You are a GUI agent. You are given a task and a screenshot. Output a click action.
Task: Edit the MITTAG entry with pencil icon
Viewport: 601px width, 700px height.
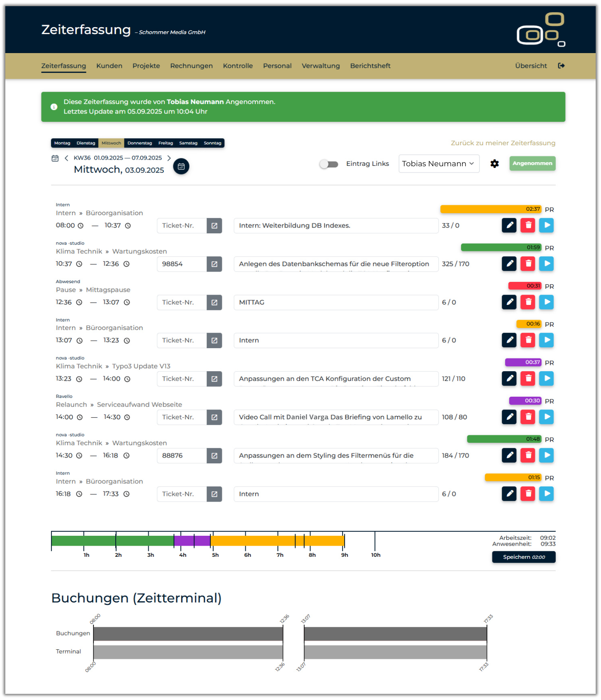coord(509,302)
